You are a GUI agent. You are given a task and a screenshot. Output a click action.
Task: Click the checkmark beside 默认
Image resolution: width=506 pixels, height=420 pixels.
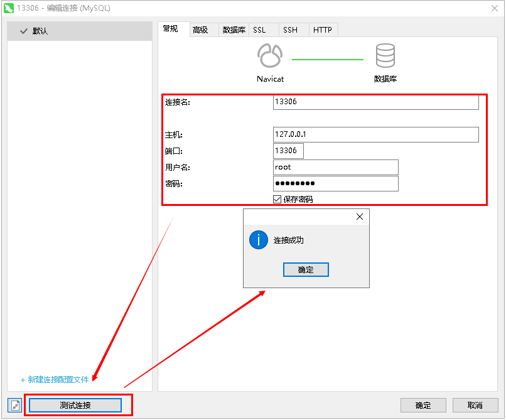coord(24,31)
